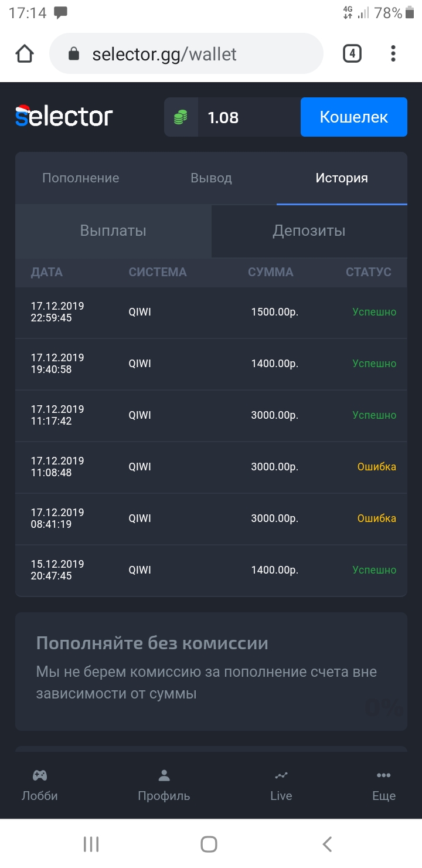422x868 pixels.
Task: Open Лобби via the gamepad icon
Action: point(40,775)
